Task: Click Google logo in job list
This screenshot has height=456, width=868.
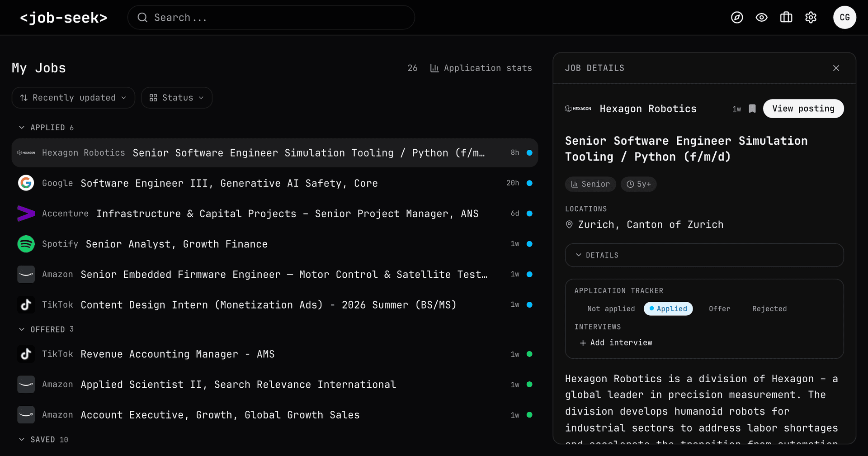Action: point(26,183)
